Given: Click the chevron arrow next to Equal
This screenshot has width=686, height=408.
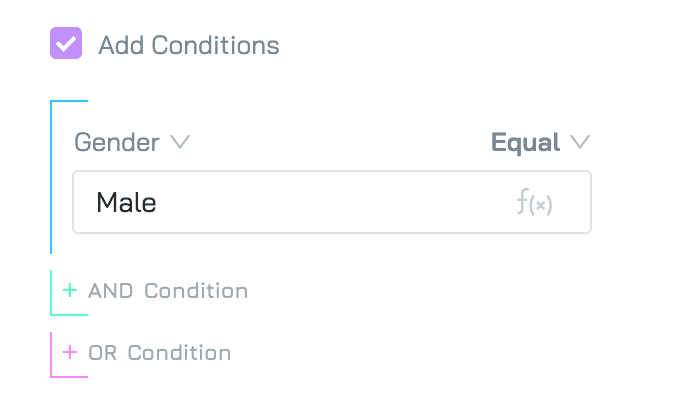Looking at the screenshot, I should 580,142.
